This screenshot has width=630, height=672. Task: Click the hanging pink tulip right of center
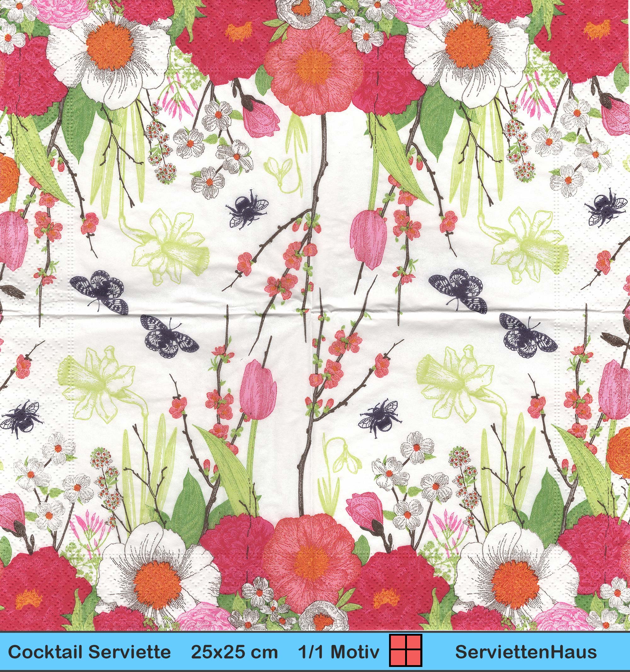point(369,240)
